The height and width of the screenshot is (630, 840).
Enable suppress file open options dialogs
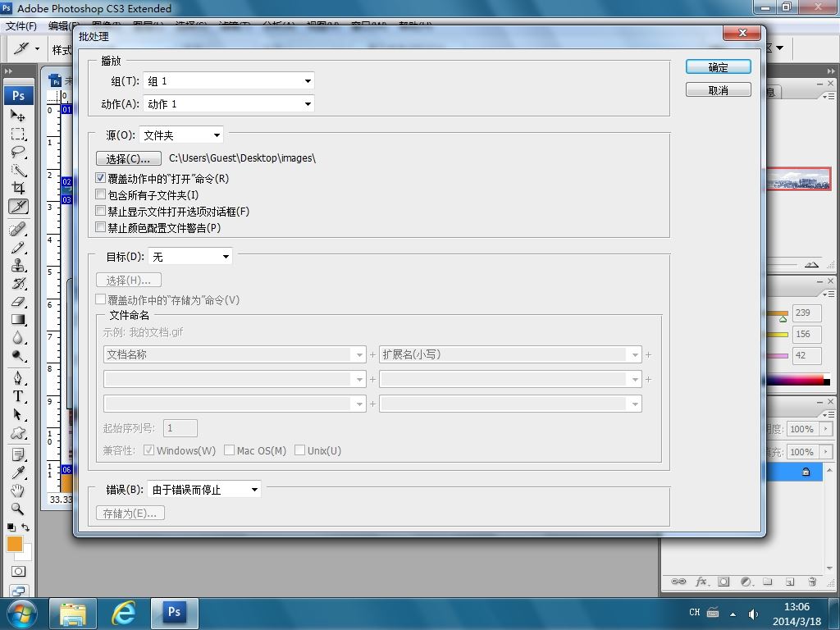(x=100, y=211)
